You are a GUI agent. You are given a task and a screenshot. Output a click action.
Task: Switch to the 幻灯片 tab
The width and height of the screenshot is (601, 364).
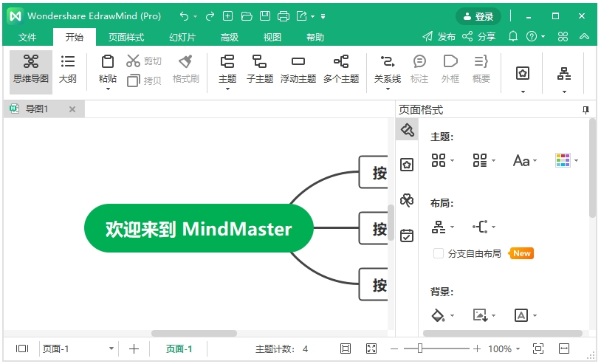point(182,37)
